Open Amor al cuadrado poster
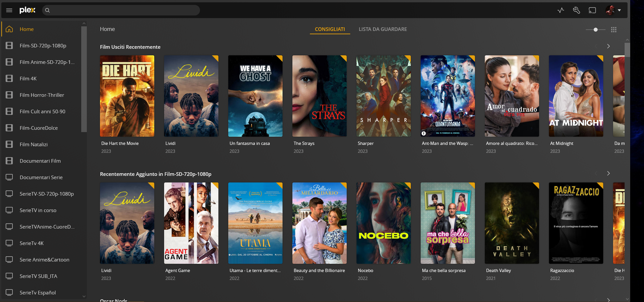The image size is (644, 302). pyautogui.click(x=512, y=96)
